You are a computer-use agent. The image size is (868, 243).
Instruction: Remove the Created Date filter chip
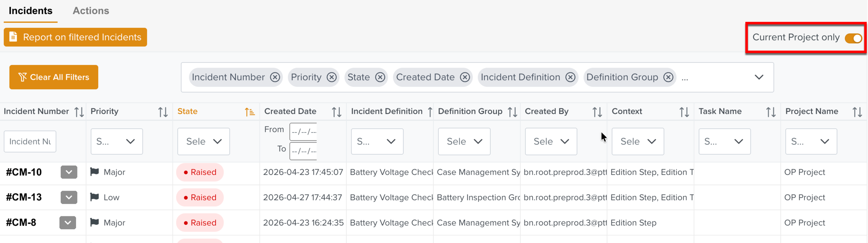(465, 77)
